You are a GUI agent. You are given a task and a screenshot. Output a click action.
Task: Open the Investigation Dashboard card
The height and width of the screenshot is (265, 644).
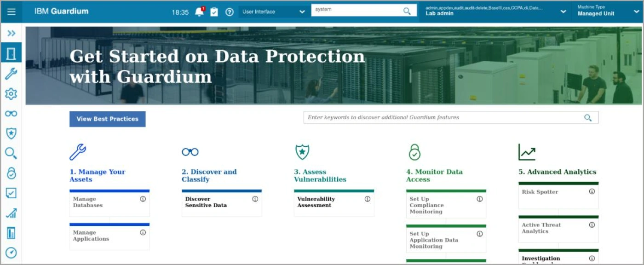click(558, 257)
